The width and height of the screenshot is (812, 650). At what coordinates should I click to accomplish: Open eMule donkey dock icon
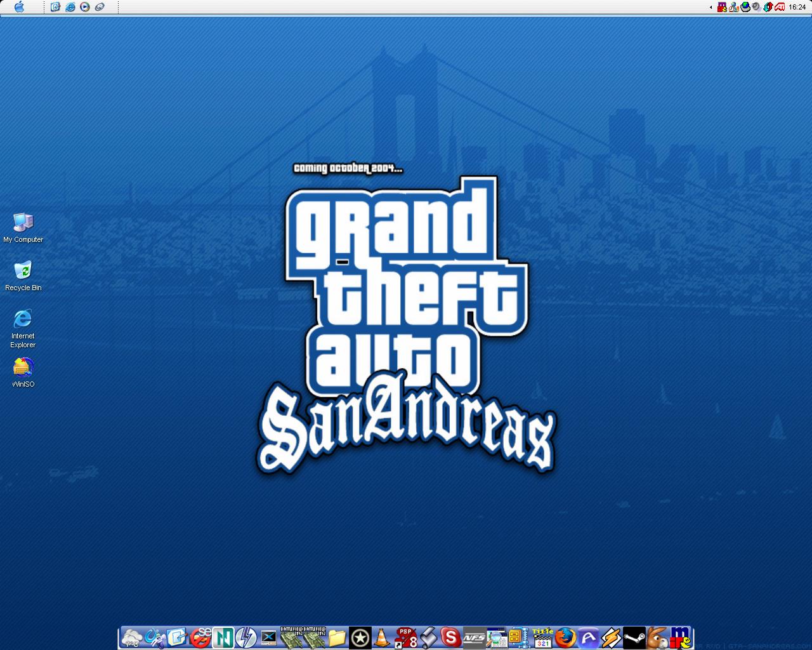point(657,637)
